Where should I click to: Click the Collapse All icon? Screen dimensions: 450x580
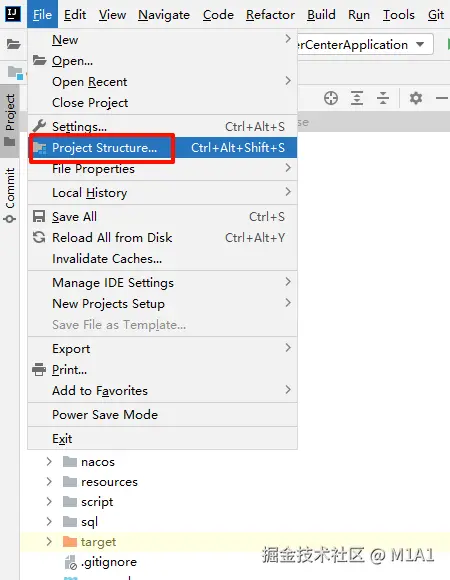pos(383,98)
